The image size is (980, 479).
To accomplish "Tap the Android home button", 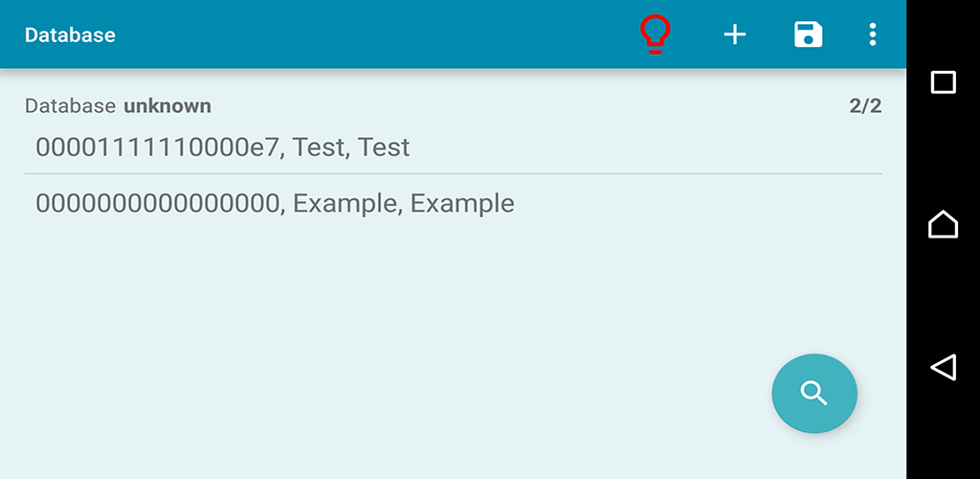I will tap(943, 224).
